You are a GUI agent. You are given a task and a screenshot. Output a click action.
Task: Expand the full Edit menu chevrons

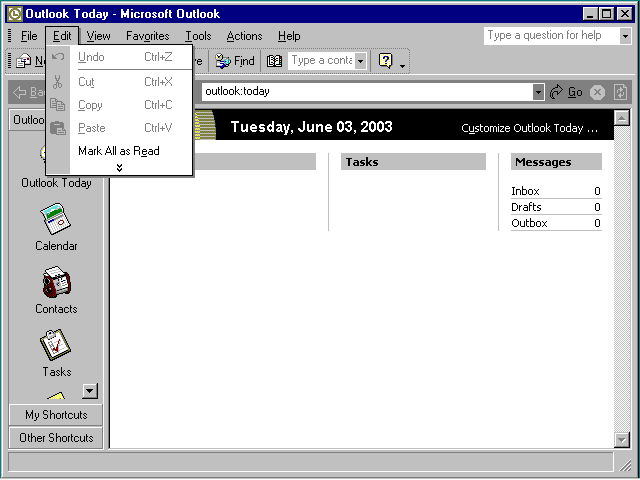point(119,168)
